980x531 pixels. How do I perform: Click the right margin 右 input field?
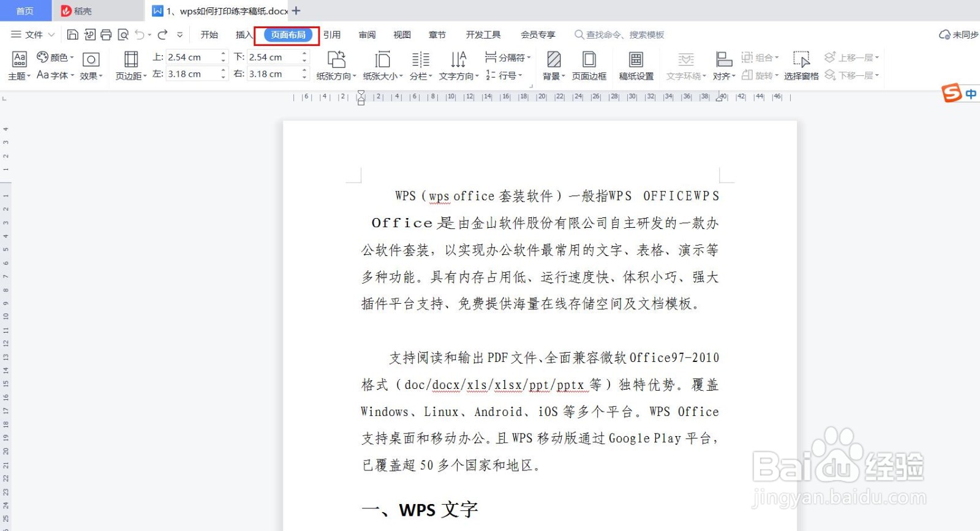point(273,74)
